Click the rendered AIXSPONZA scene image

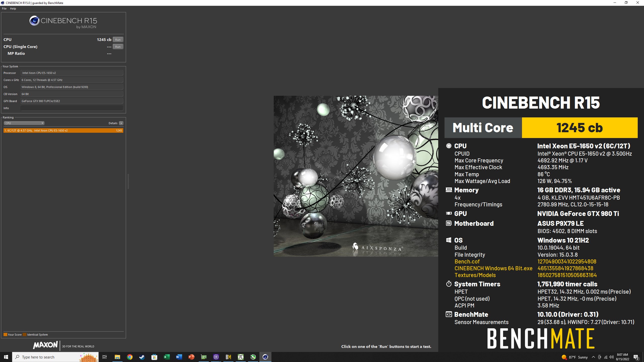pos(356,176)
